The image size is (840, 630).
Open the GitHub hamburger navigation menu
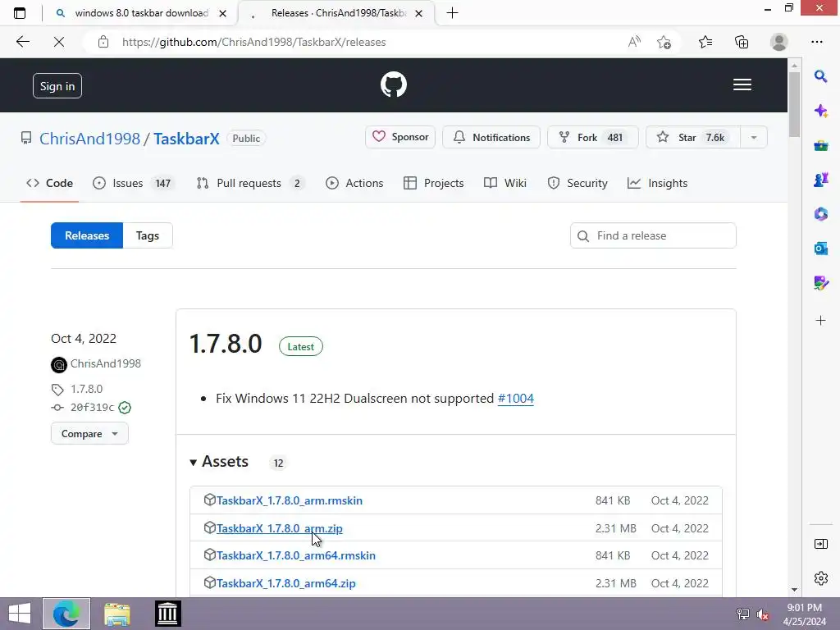(x=742, y=84)
